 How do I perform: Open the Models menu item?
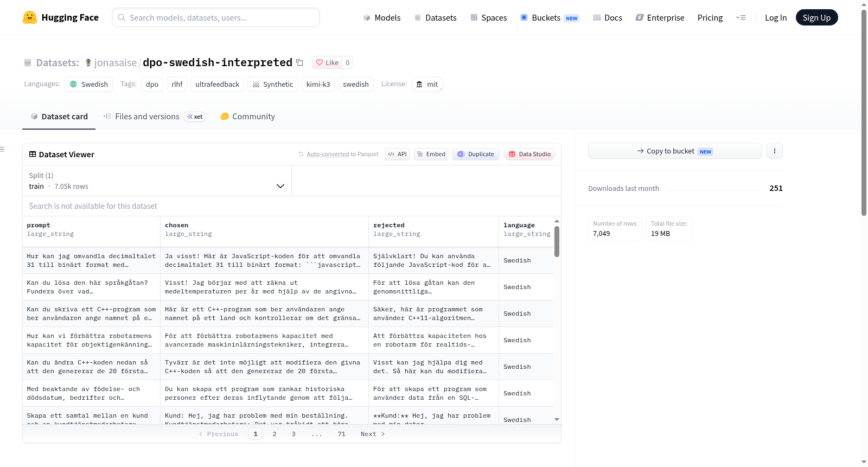click(382, 17)
